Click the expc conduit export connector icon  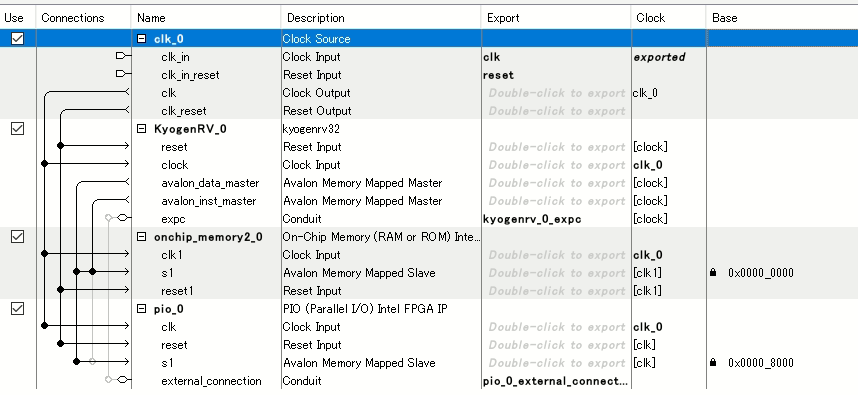(124, 218)
